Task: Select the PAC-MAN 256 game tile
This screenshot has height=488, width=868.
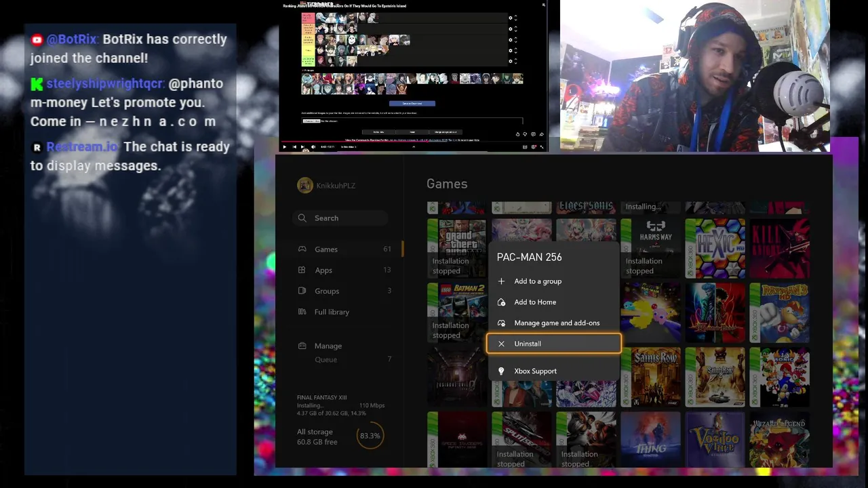Action: 650,312
